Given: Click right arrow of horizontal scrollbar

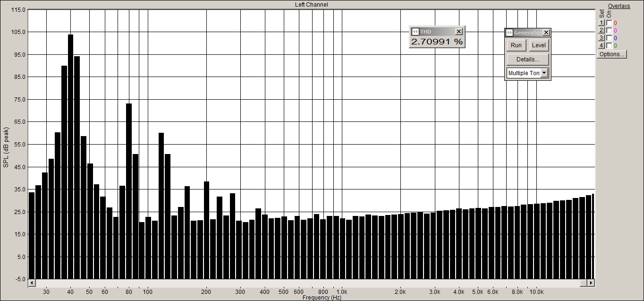Looking at the screenshot, I should (x=590, y=283).
